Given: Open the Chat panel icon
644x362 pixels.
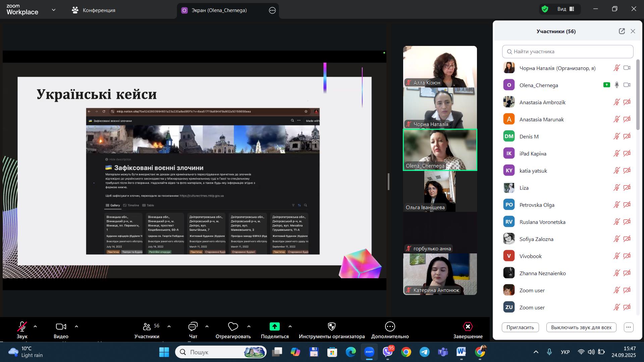Looking at the screenshot, I should (x=193, y=326).
